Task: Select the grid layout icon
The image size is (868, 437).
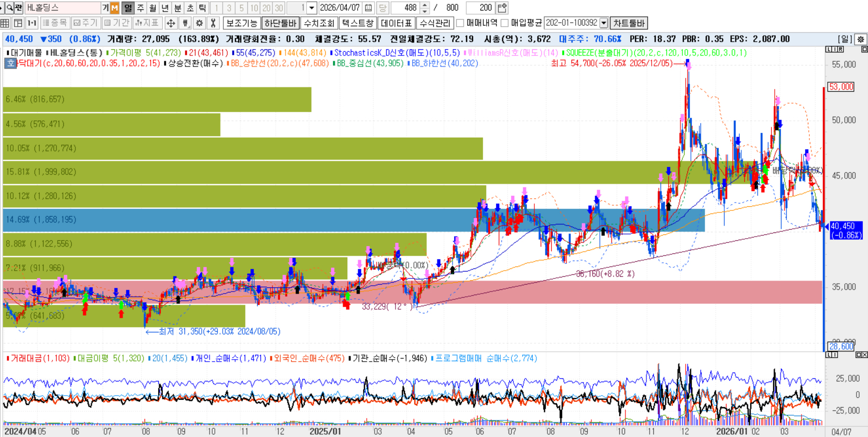Action: (5, 23)
